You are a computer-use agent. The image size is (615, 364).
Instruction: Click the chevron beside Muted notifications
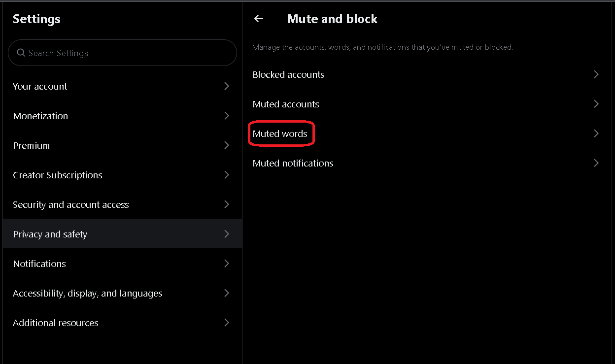click(596, 163)
